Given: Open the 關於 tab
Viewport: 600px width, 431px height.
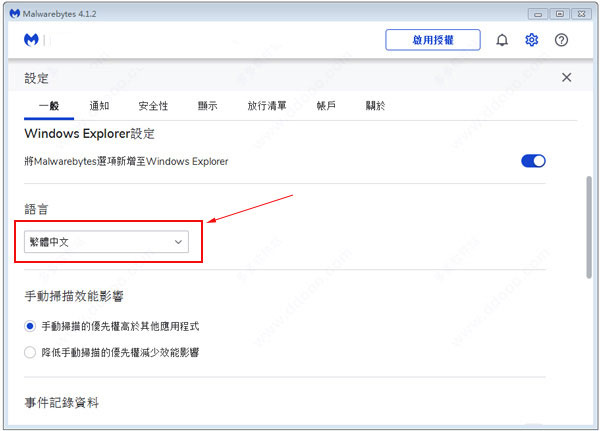Looking at the screenshot, I should (375, 105).
